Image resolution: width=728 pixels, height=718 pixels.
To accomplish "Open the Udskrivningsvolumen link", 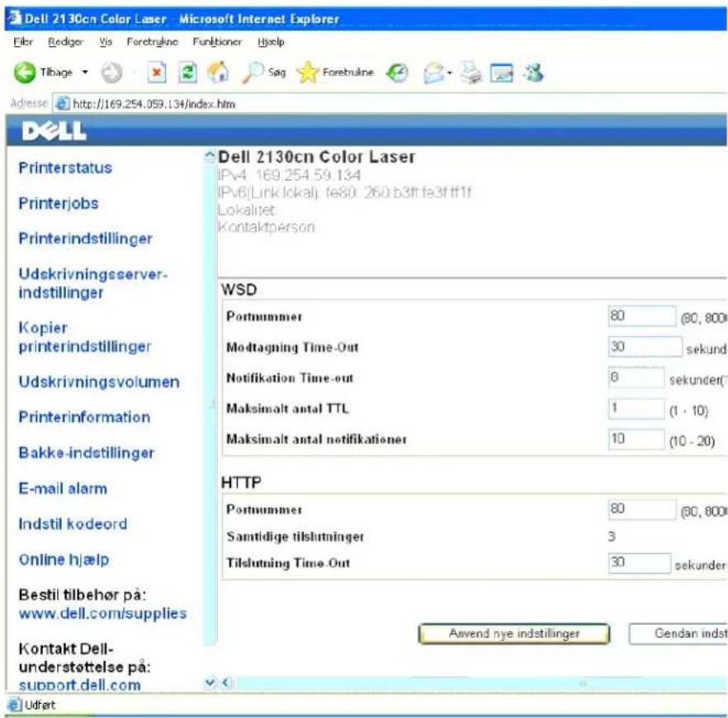I will 99,381.
